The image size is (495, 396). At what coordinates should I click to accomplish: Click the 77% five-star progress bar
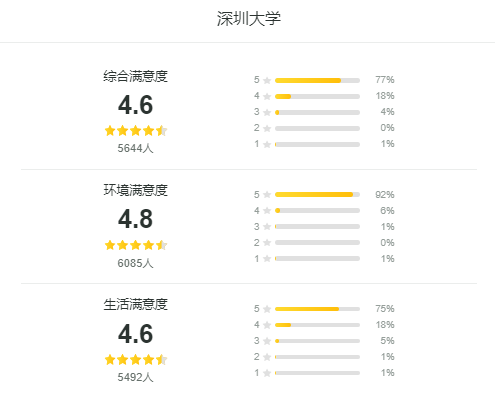click(317, 80)
